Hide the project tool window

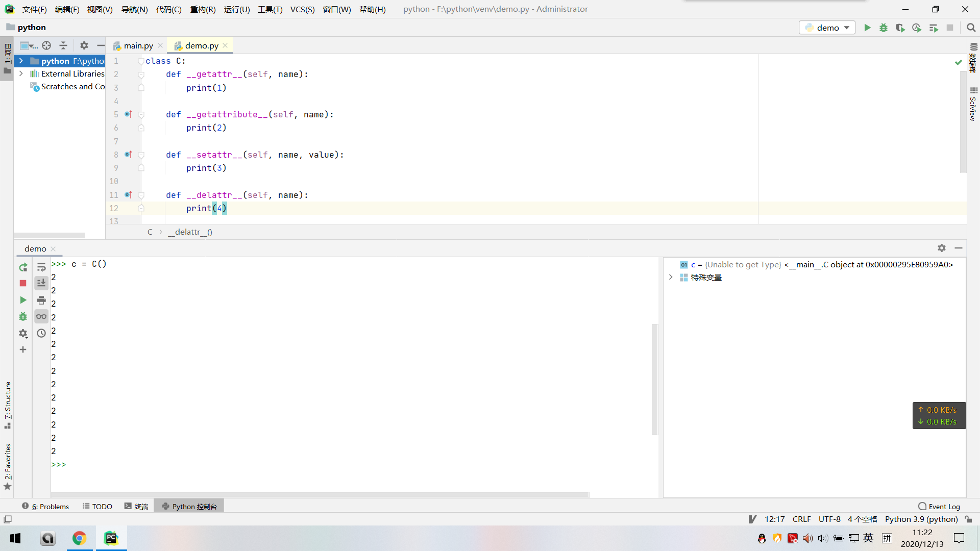(101, 45)
